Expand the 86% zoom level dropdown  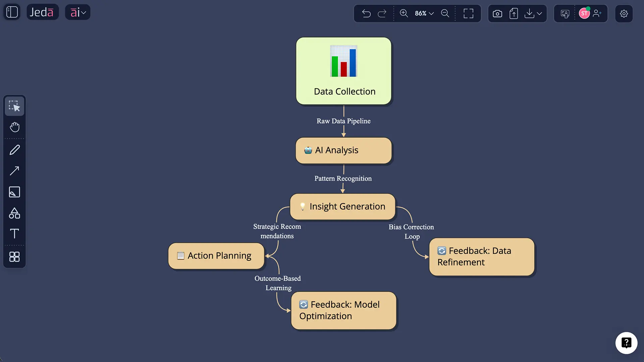(x=424, y=13)
